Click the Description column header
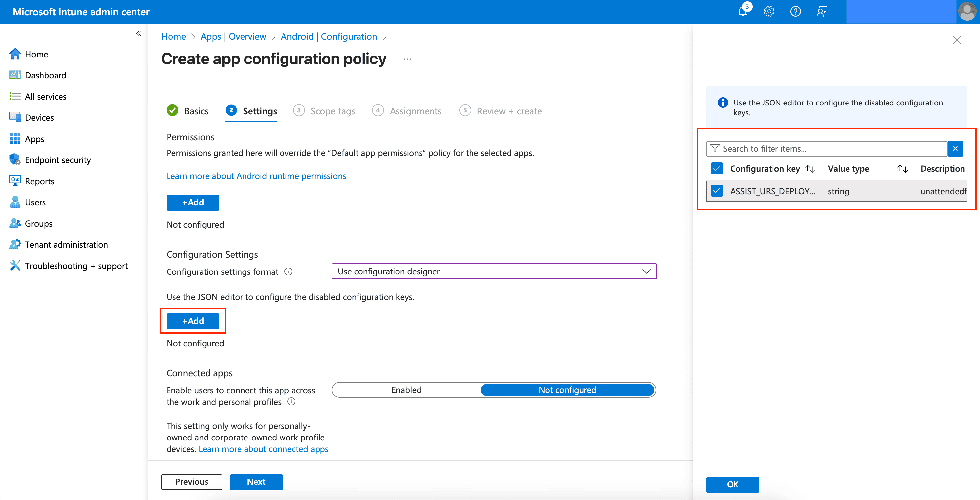The width and height of the screenshot is (980, 500). click(x=943, y=169)
